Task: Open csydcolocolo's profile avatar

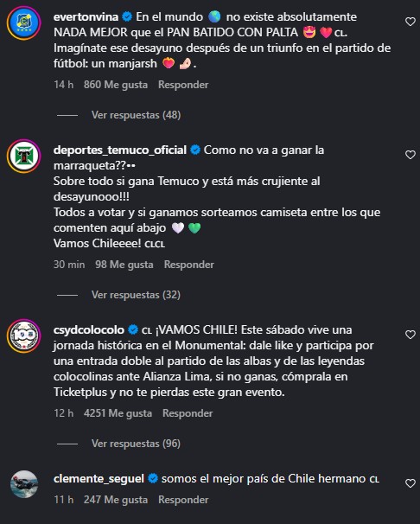Action: pos(23,335)
